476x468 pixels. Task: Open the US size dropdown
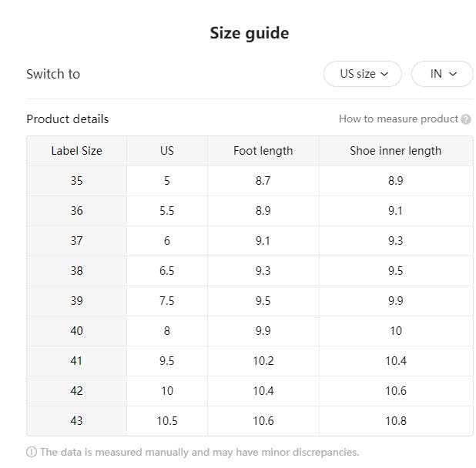[362, 74]
